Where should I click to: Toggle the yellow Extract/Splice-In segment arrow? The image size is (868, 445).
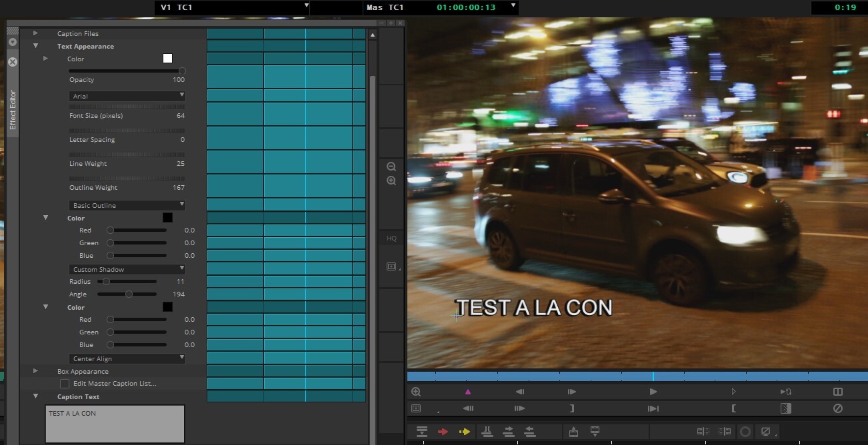pos(465,432)
